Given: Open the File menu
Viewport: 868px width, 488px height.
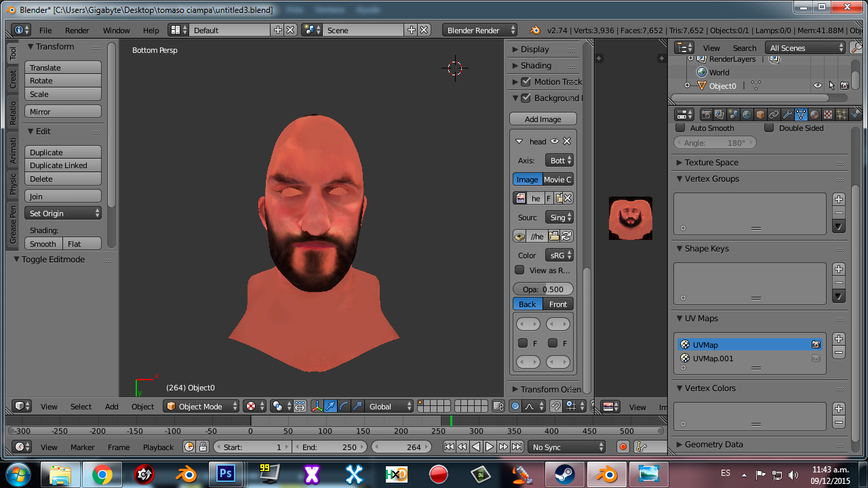Looking at the screenshot, I should pyautogui.click(x=45, y=30).
